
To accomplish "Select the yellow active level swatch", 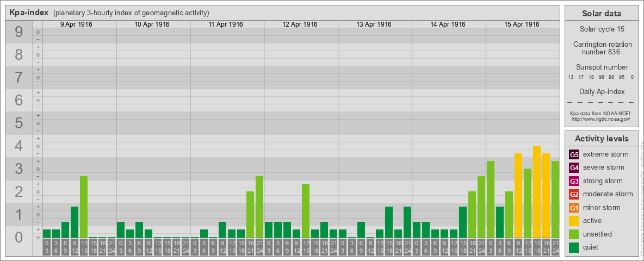I will coord(574,221).
